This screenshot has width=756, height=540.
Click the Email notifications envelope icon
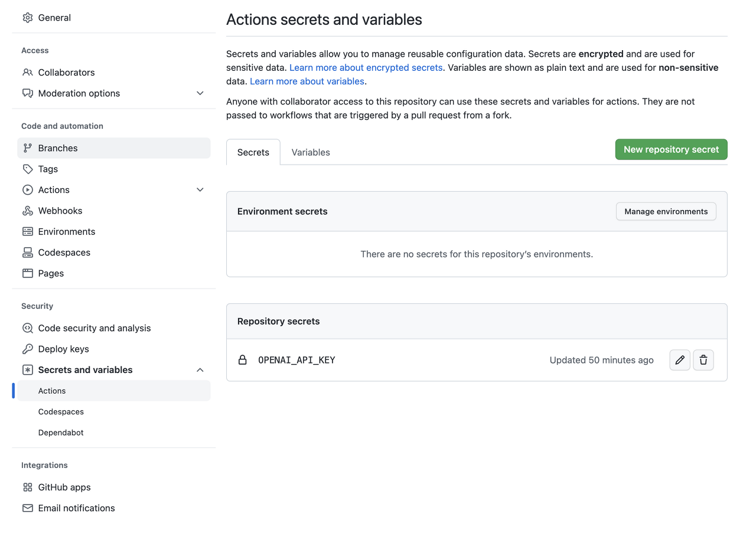pyautogui.click(x=28, y=508)
